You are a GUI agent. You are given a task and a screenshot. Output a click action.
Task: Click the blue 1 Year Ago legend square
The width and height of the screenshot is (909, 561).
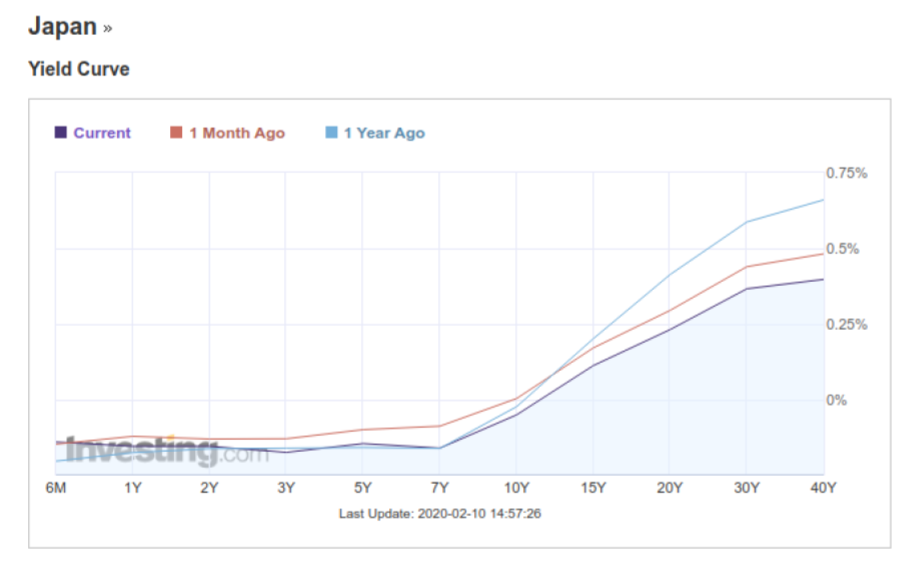331,133
